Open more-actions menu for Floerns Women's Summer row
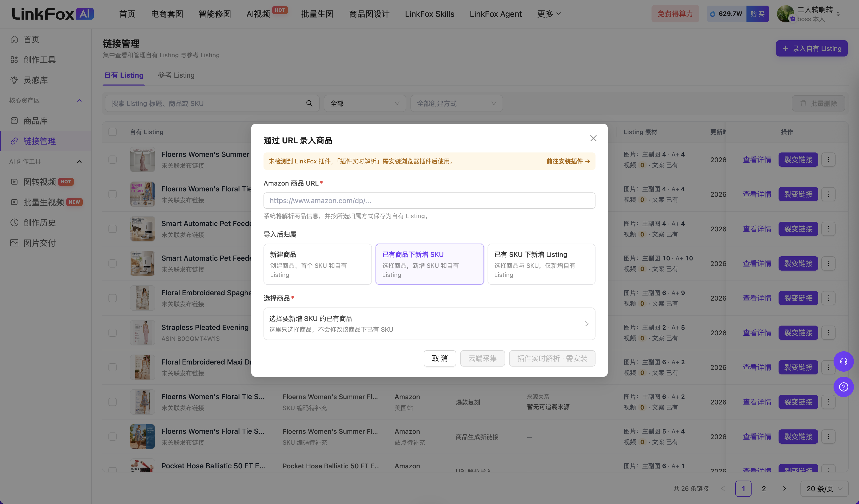 (828, 160)
